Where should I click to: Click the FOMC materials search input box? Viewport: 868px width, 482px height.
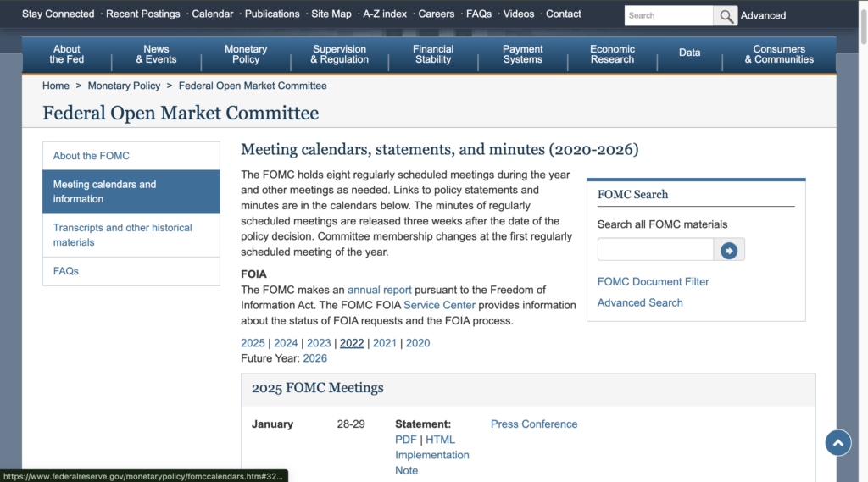[655, 250]
